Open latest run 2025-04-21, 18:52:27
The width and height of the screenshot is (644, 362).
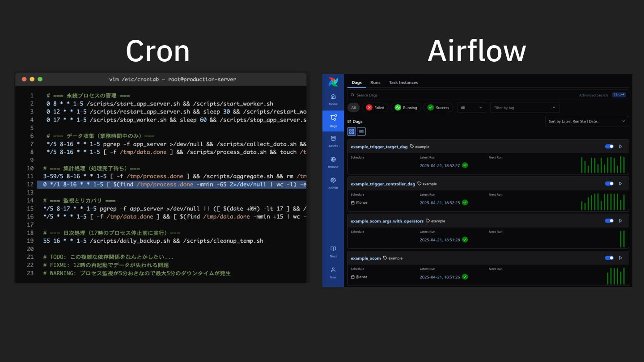(440, 165)
